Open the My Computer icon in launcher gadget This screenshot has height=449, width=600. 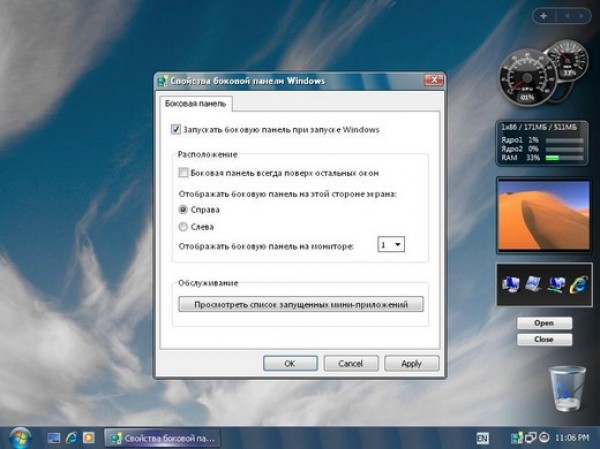coord(511,285)
